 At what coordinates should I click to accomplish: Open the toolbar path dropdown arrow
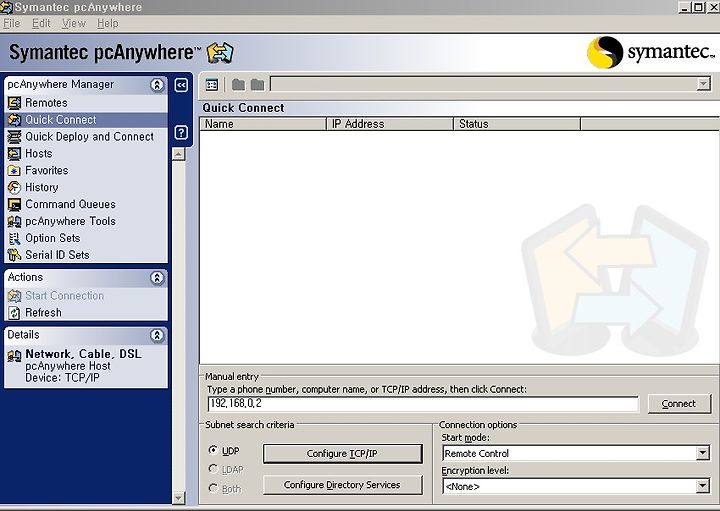click(703, 84)
